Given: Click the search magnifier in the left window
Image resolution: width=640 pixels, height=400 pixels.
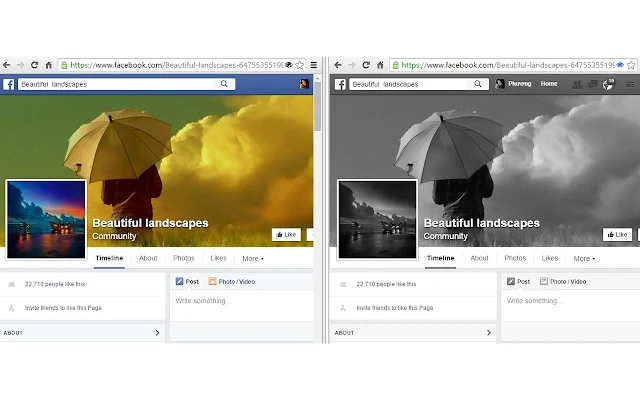Looking at the screenshot, I should coord(224,84).
